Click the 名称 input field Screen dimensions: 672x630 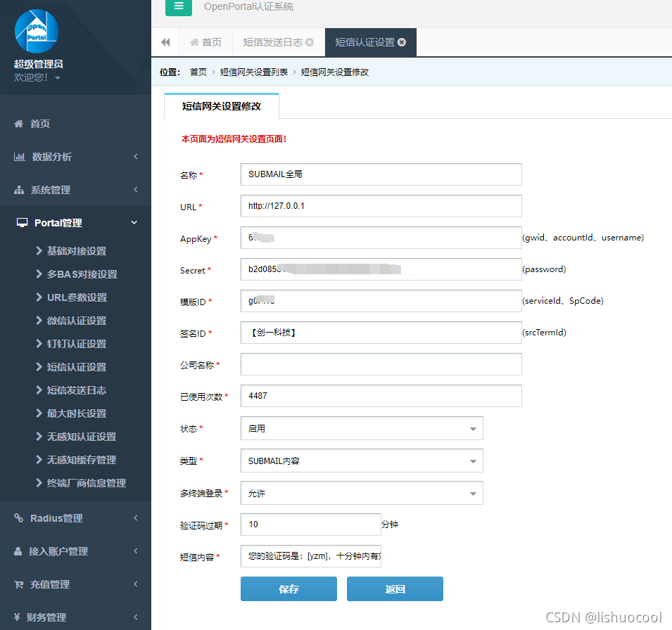[381, 174]
